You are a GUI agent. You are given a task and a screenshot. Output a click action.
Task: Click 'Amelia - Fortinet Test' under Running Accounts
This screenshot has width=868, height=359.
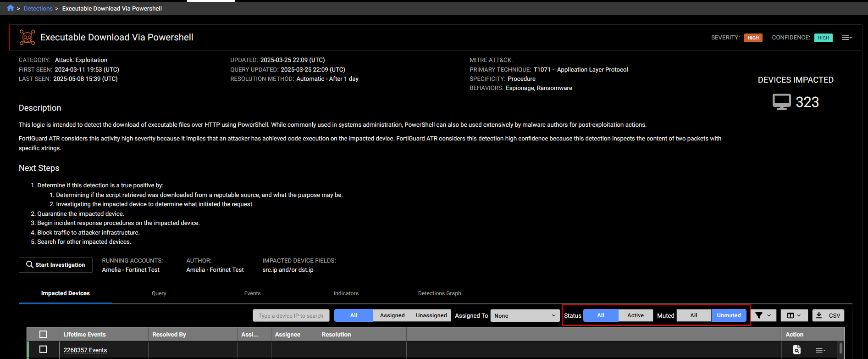131,269
